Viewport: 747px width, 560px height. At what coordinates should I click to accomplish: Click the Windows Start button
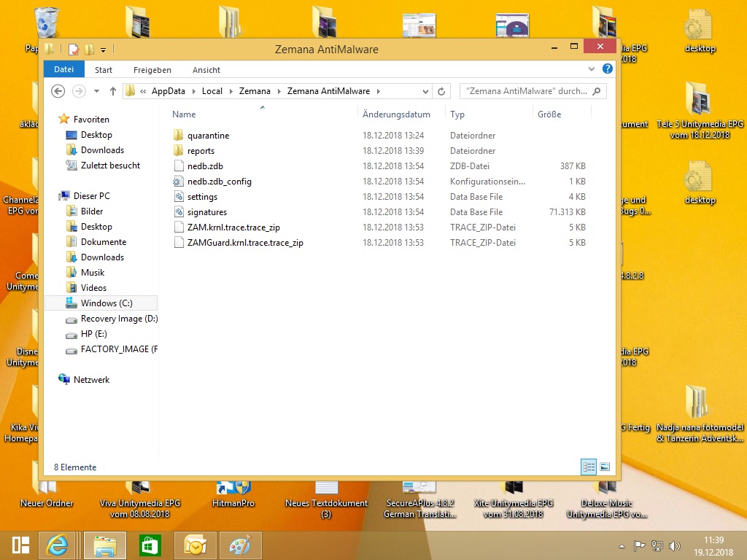[20, 545]
